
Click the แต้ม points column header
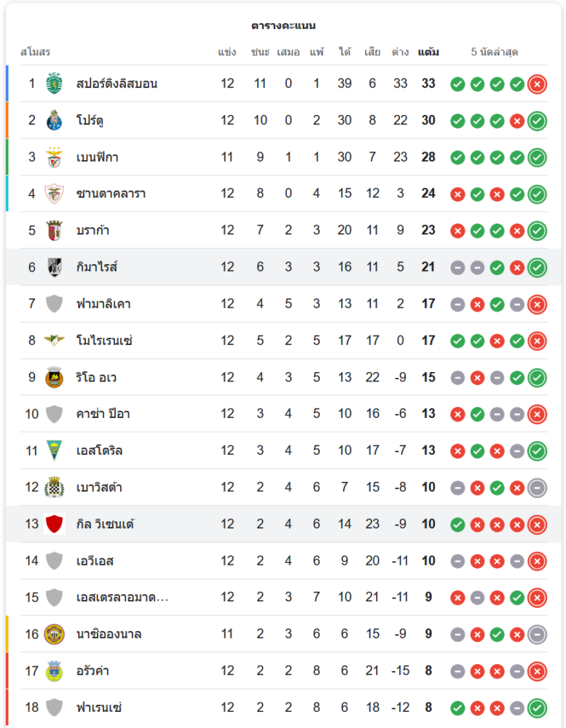tap(428, 52)
